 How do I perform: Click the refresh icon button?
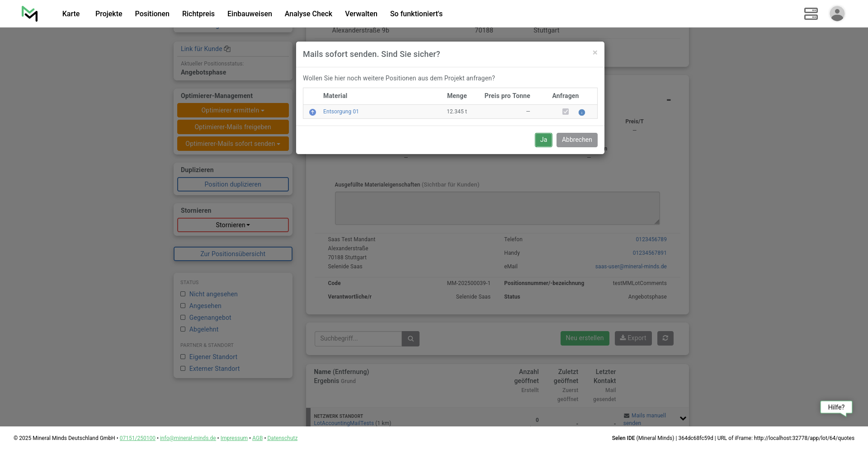665,338
